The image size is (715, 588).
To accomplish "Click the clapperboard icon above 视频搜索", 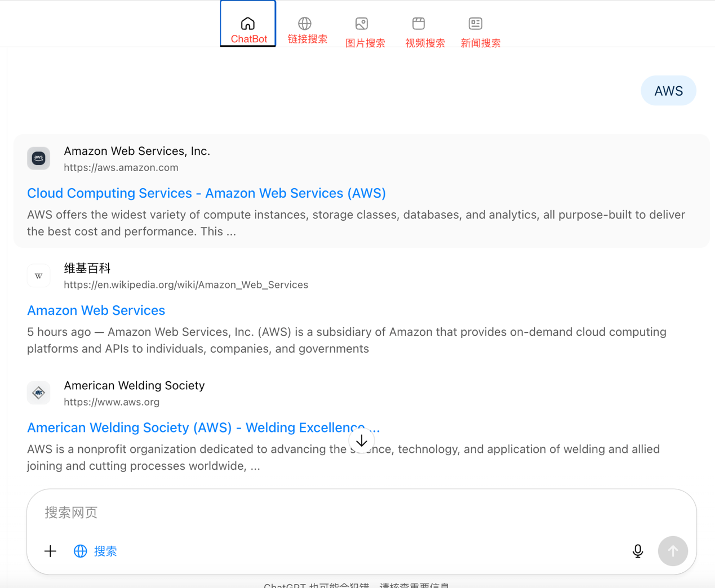I will point(419,23).
